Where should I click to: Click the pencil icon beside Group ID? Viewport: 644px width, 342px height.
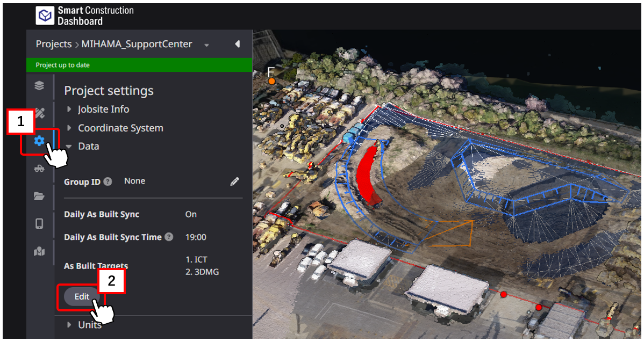tap(234, 182)
